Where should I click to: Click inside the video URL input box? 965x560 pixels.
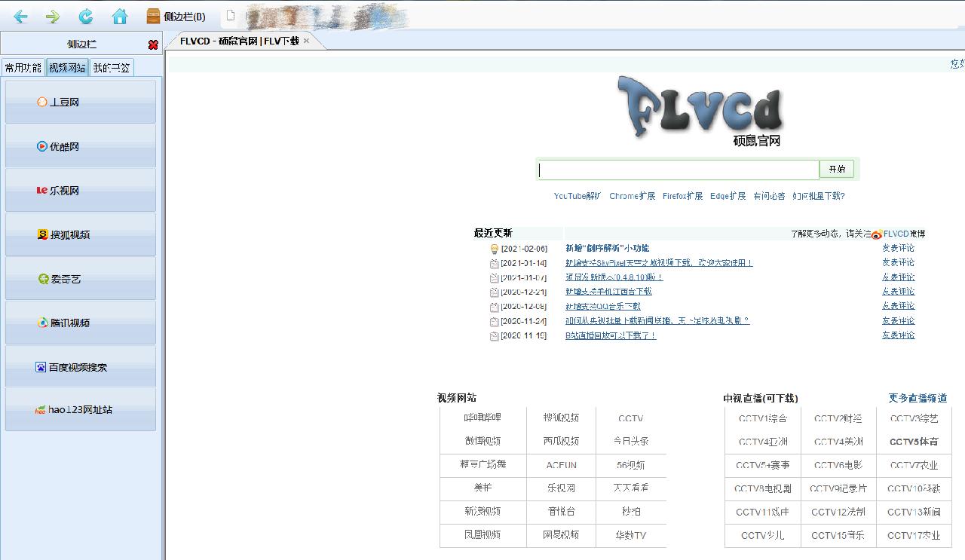point(677,170)
